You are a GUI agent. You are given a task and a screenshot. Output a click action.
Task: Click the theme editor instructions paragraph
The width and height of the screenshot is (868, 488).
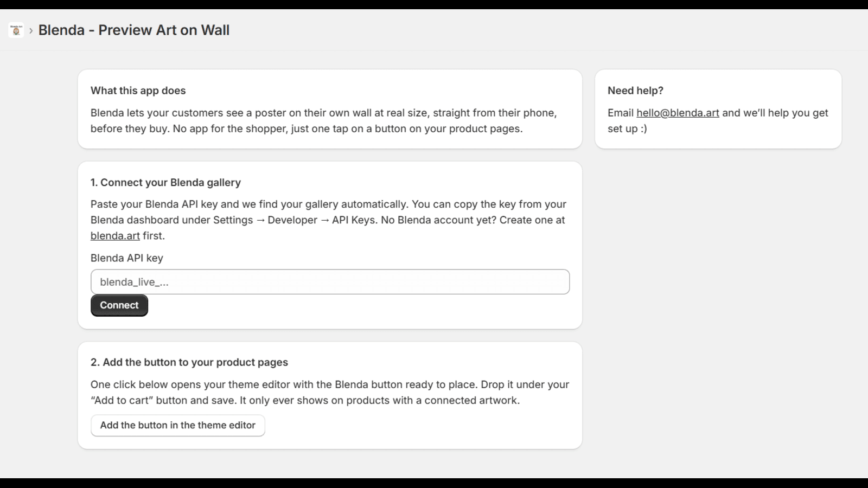[330, 393]
